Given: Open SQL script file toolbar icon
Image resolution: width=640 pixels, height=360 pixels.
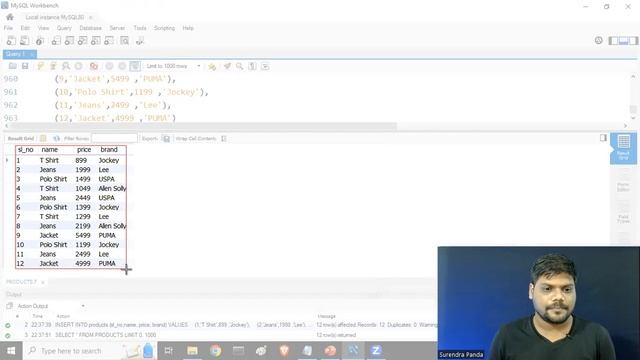Looking at the screenshot, I should click(x=24, y=41).
